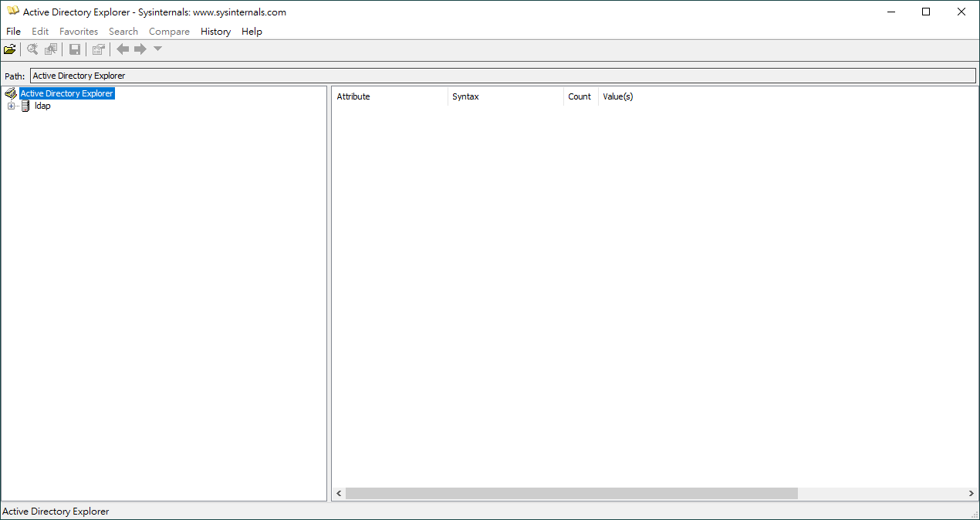Click inside the Path field
The width and height of the screenshot is (980, 520).
pos(502,76)
